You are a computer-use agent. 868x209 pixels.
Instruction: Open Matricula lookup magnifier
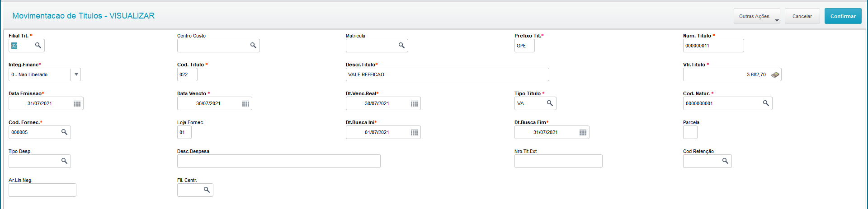click(x=401, y=46)
